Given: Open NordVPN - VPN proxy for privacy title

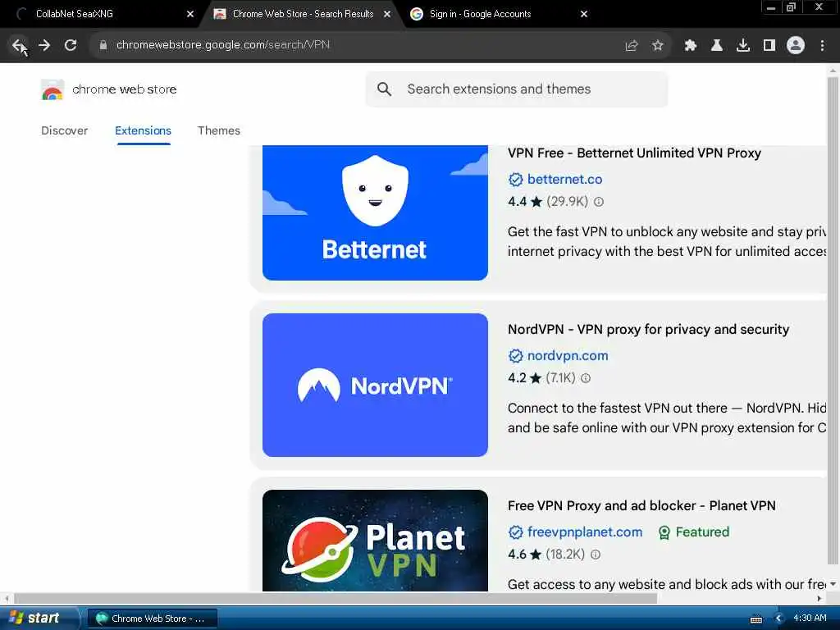Looking at the screenshot, I should pyautogui.click(x=648, y=330).
